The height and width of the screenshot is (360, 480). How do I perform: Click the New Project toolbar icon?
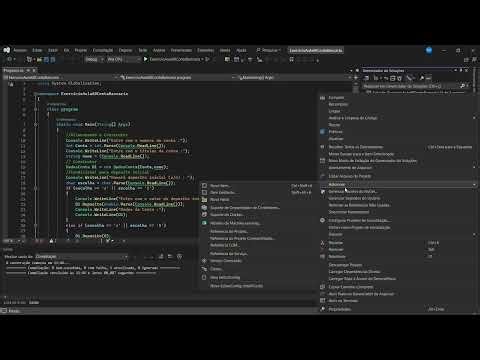pyautogui.click(x=29, y=59)
